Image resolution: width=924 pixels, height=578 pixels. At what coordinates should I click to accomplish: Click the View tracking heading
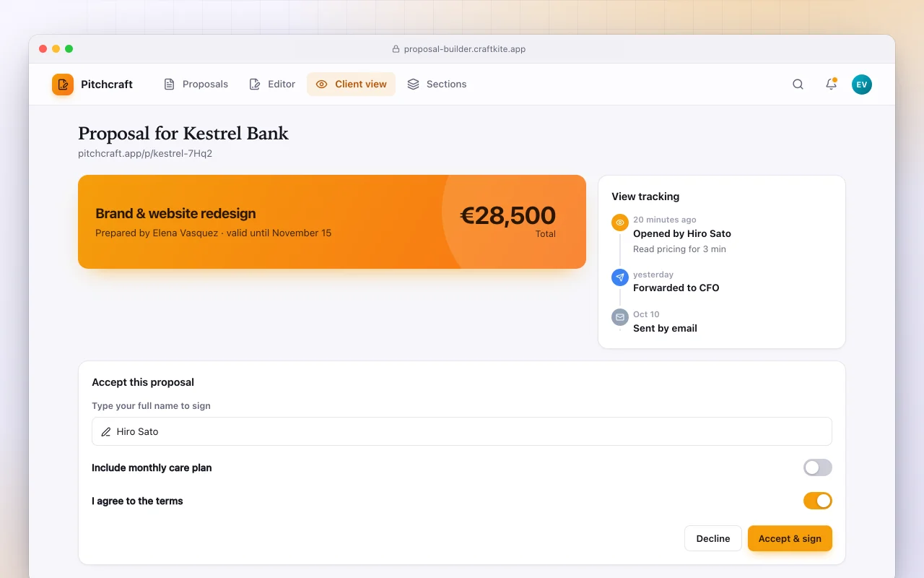pos(645,197)
